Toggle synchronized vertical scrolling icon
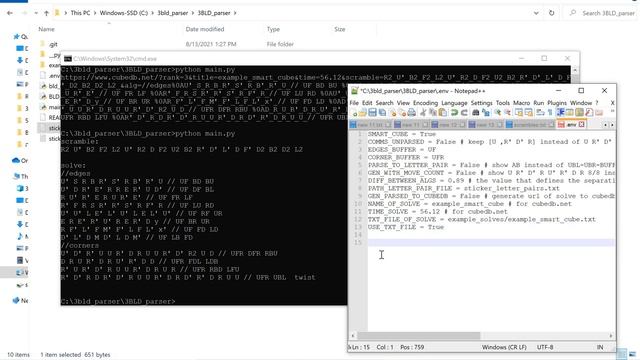Viewport: 640px width, 360px height. point(519,113)
